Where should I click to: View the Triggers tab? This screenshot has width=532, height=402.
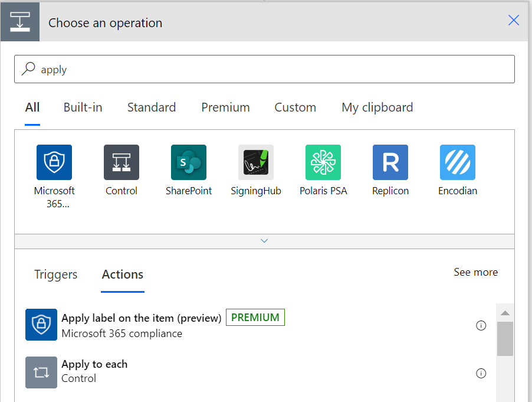point(56,274)
